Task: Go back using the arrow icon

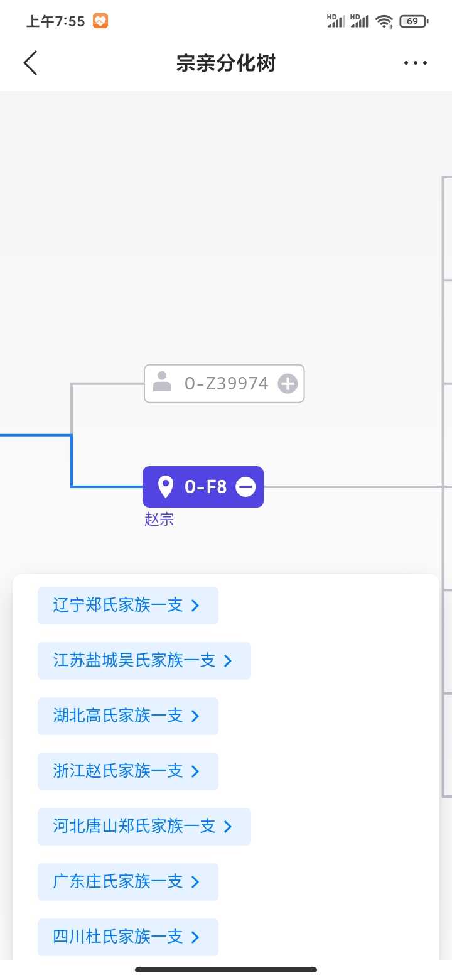Action: 31,63
